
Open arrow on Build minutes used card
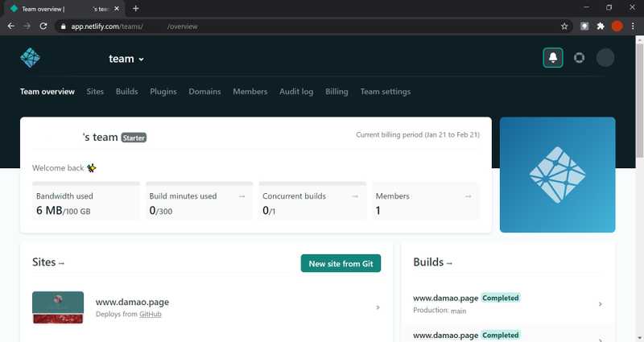[x=242, y=196]
